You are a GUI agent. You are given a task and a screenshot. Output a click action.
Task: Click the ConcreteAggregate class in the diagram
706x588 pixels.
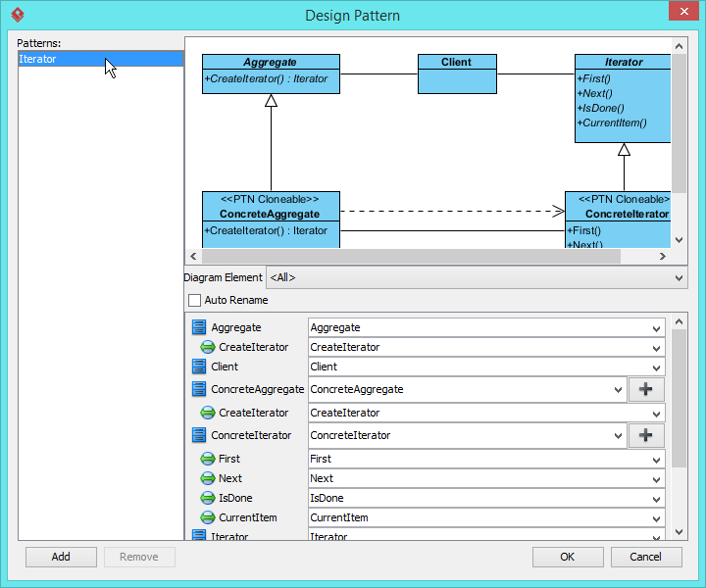click(271, 220)
